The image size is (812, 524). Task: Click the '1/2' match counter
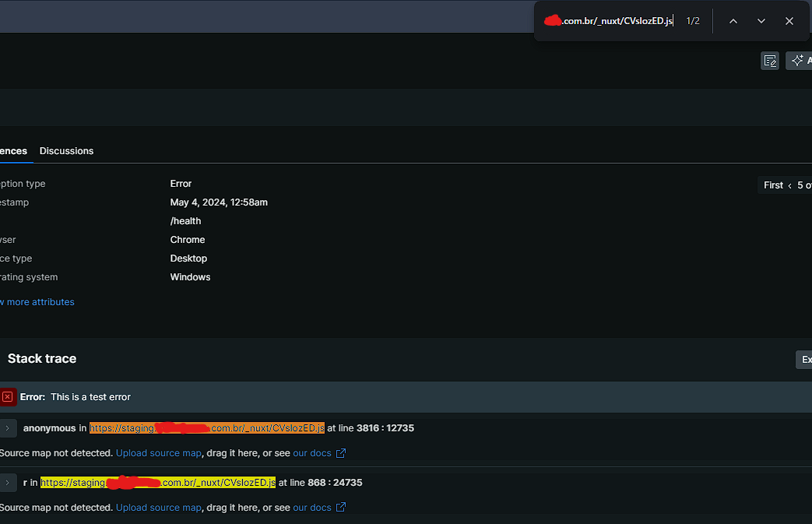click(x=693, y=21)
